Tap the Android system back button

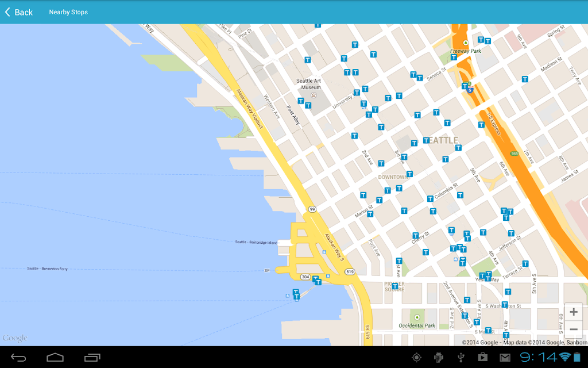pos(18,358)
